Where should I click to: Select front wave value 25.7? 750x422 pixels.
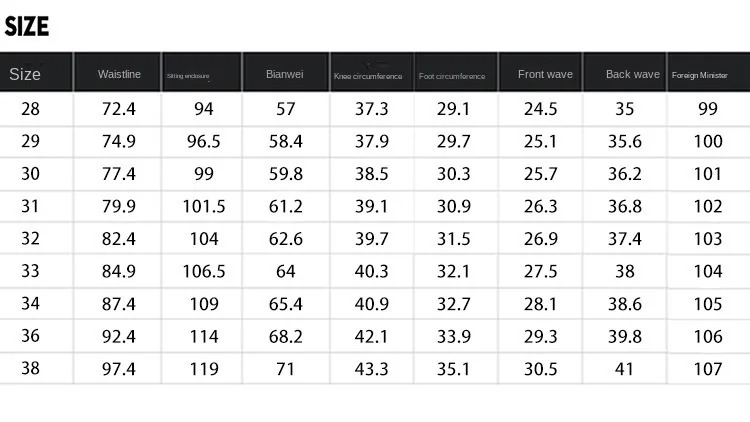point(540,174)
